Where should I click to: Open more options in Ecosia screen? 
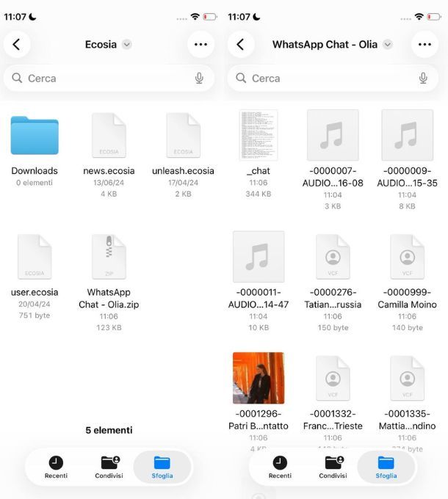point(200,44)
